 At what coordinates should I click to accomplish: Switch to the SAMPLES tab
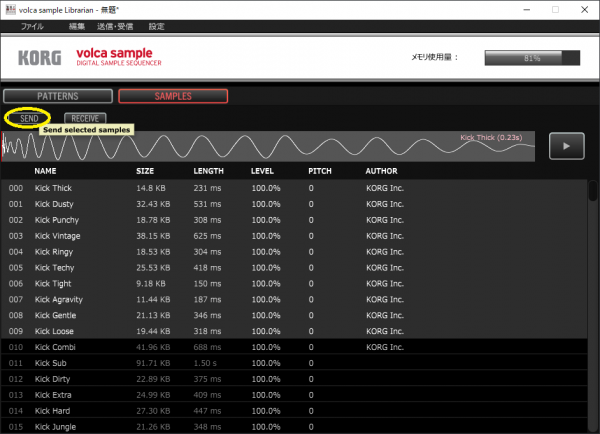coord(173,96)
